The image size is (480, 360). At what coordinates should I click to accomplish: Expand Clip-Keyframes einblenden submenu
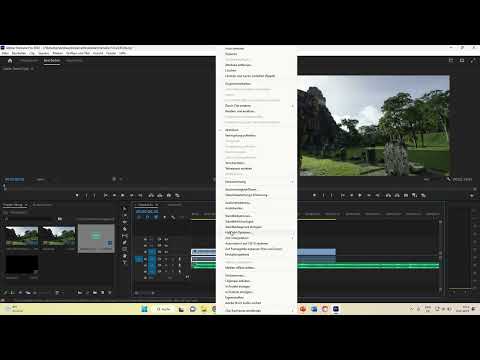coord(256,310)
